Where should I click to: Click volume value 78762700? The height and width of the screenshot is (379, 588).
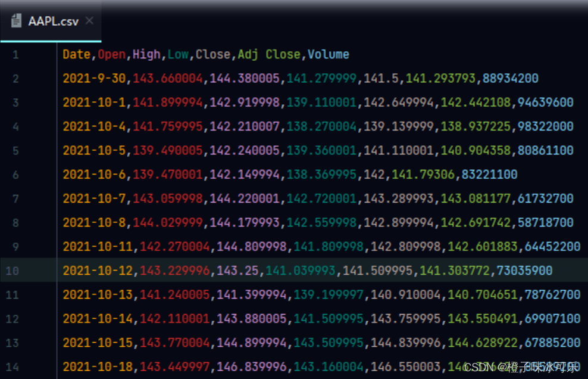point(552,295)
